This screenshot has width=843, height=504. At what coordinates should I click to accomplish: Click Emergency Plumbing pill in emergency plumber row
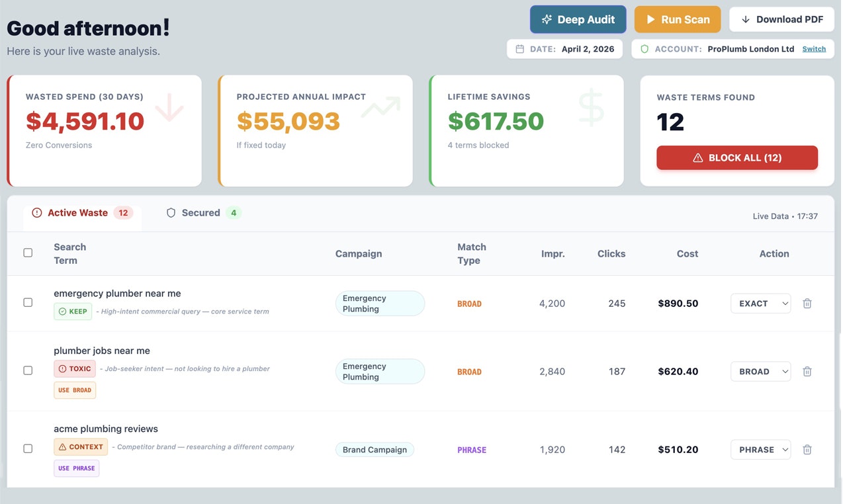pyautogui.click(x=380, y=304)
